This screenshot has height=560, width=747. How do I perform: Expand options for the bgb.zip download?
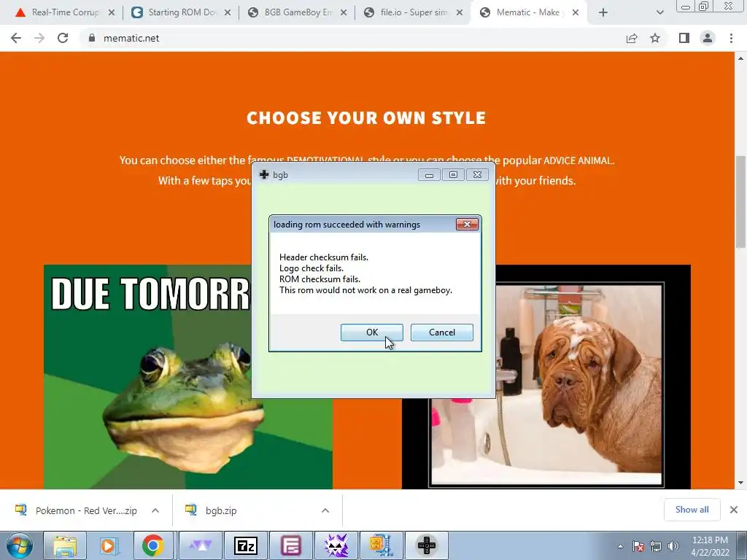pyautogui.click(x=325, y=510)
